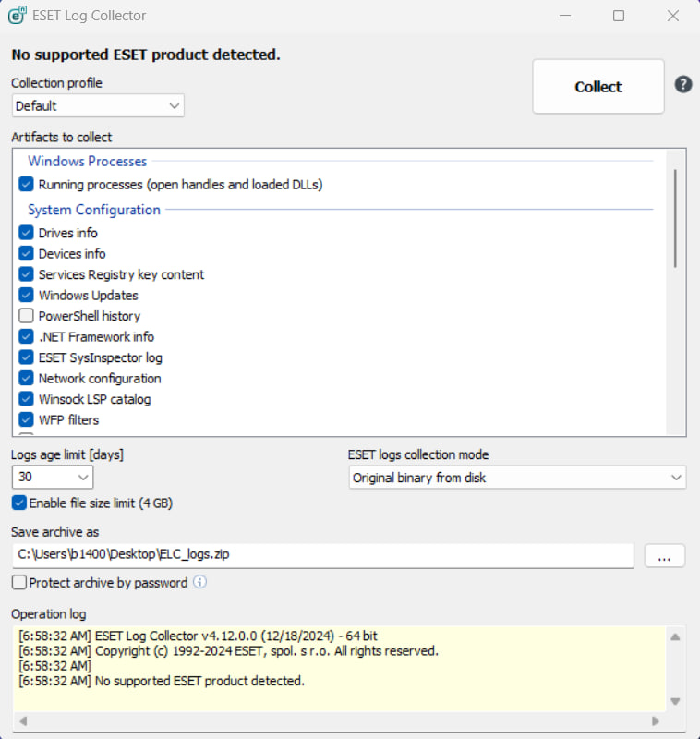The image size is (700, 739).
Task: Click the password protection info icon
Action: pos(199,582)
